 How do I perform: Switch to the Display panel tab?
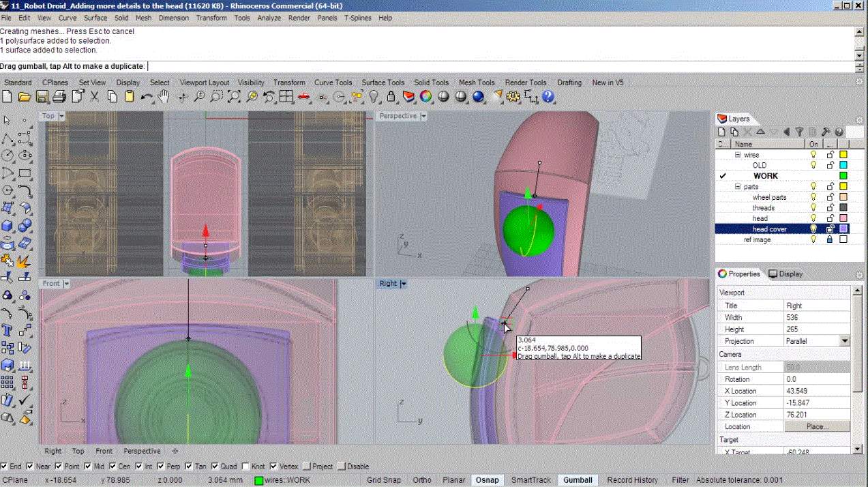pos(785,274)
